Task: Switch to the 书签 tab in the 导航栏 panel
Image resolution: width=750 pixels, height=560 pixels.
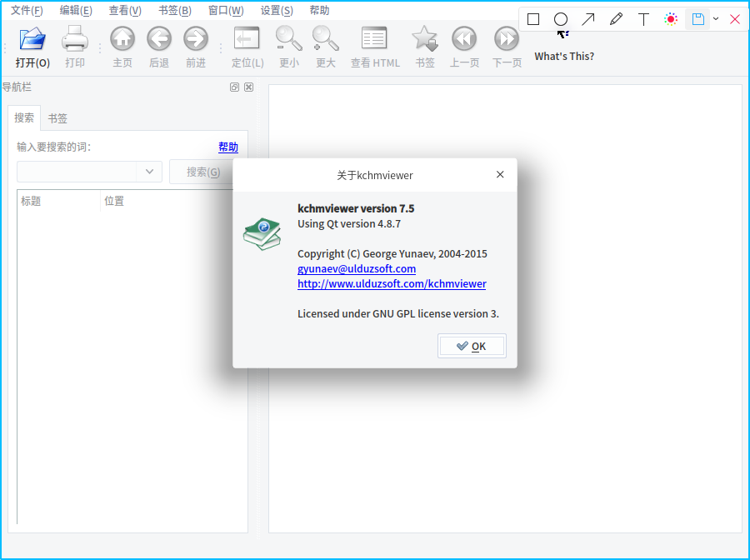Action: coord(57,118)
